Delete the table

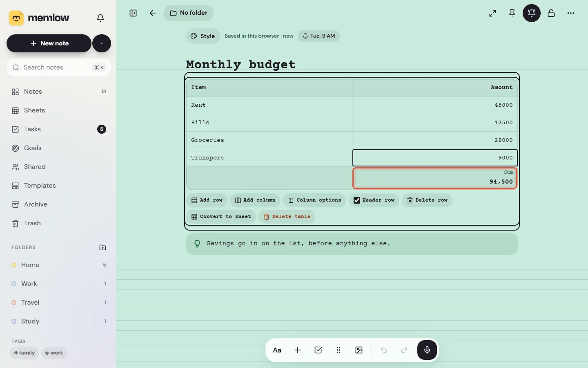[x=287, y=217]
